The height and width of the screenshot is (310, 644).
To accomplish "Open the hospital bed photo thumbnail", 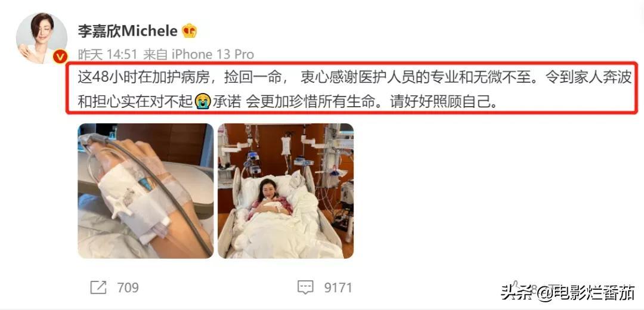I will (286, 191).
